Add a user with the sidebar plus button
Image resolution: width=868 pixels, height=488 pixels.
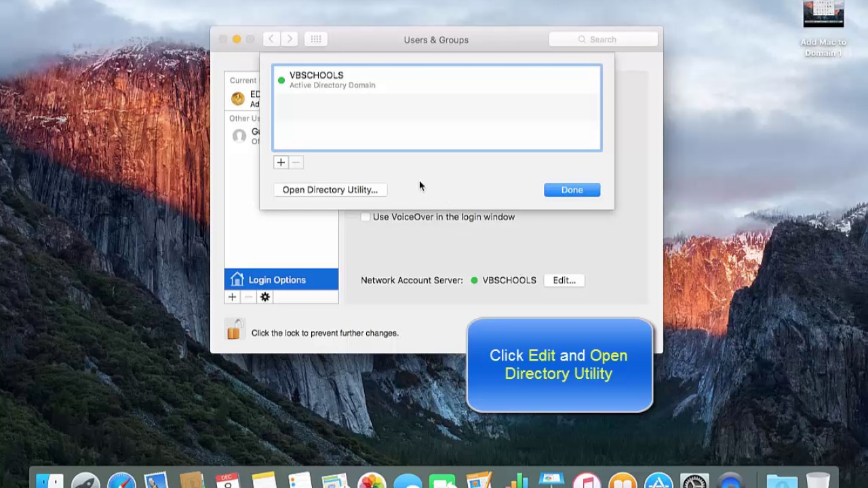(x=233, y=297)
